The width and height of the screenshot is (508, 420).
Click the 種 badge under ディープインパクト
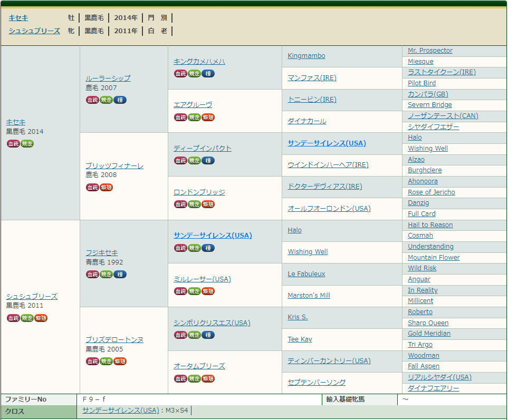tap(208, 161)
